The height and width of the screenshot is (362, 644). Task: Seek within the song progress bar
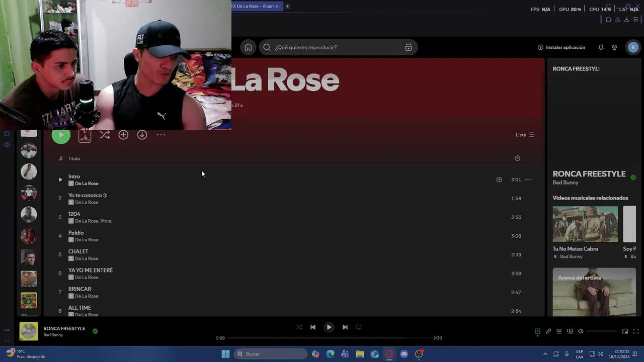coord(329,338)
